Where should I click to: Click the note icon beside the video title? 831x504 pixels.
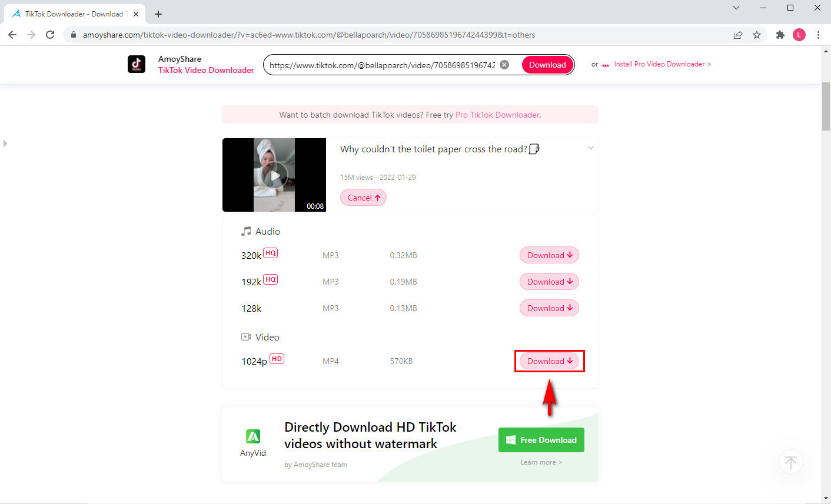pos(534,149)
